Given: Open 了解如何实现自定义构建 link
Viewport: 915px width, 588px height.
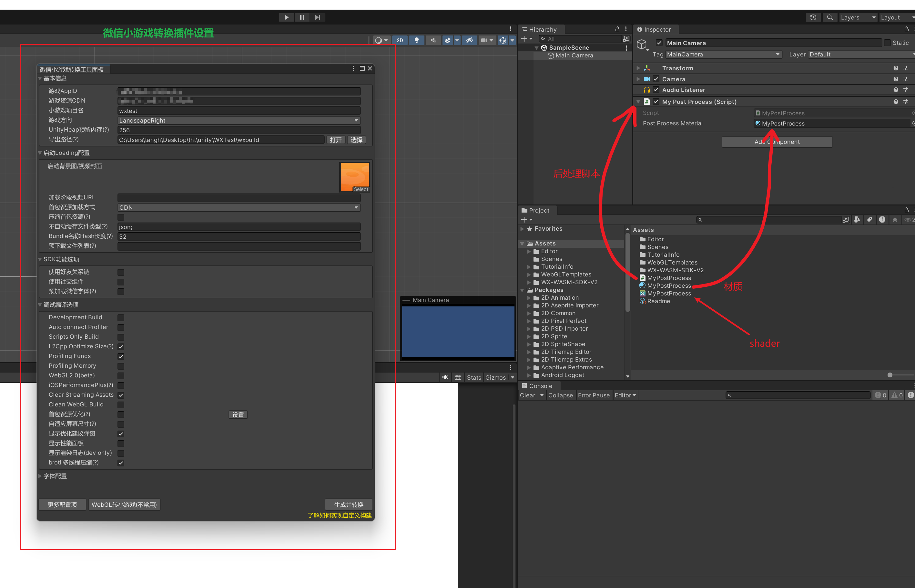Looking at the screenshot, I should click(x=340, y=516).
